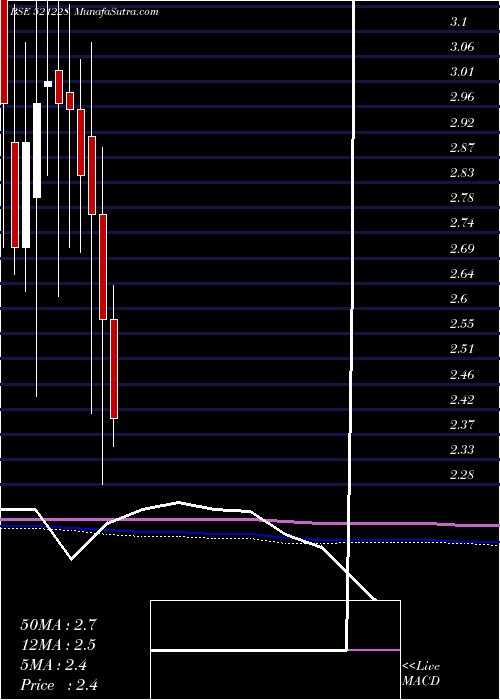Click the 2.37 price axis label
The height and width of the screenshot is (700, 500).
tap(462, 425)
